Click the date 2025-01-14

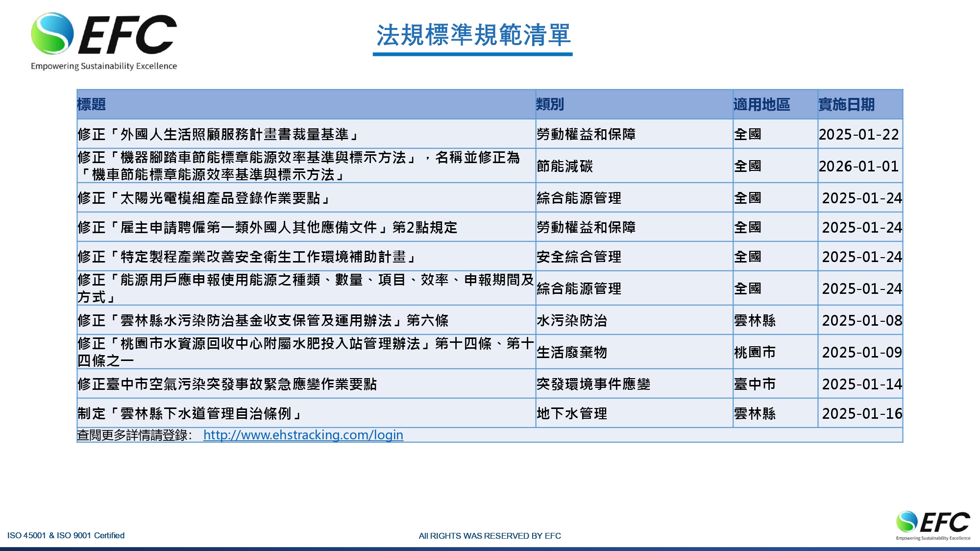[862, 384]
